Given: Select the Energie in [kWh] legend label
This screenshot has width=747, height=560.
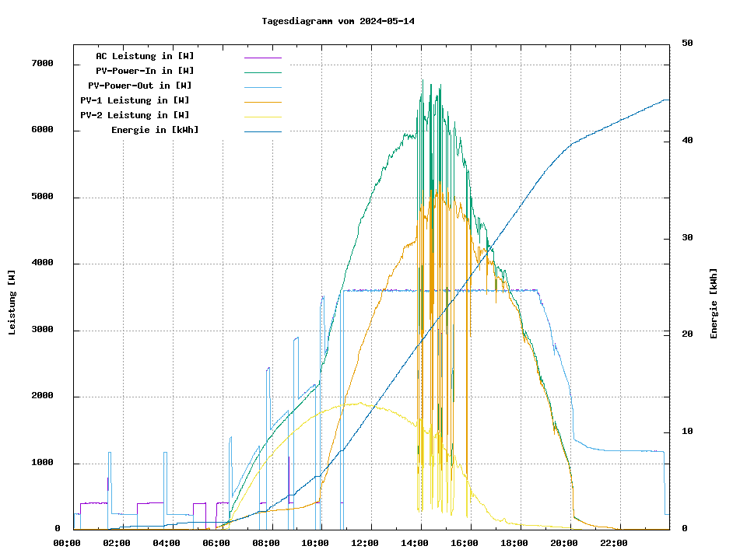Looking at the screenshot, I should [x=155, y=130].
